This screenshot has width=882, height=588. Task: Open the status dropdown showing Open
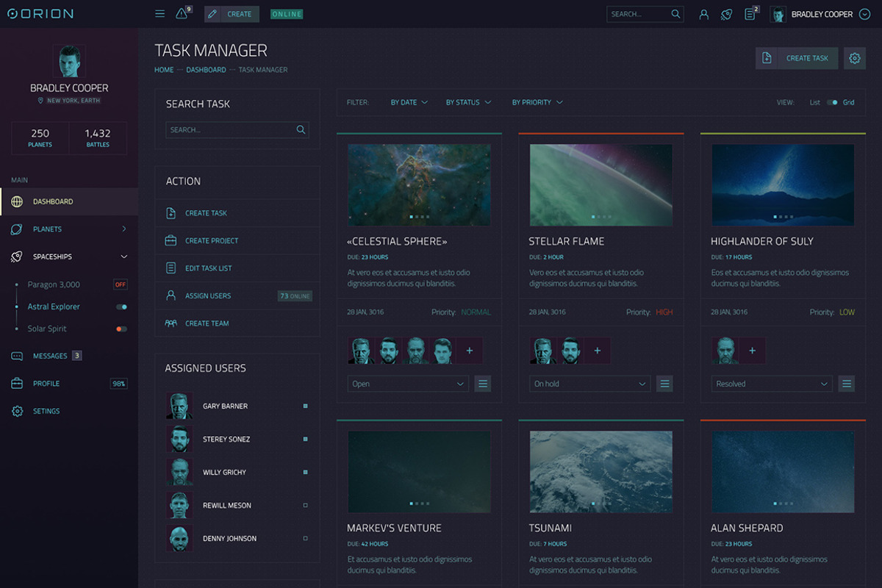tap(408, 384)
